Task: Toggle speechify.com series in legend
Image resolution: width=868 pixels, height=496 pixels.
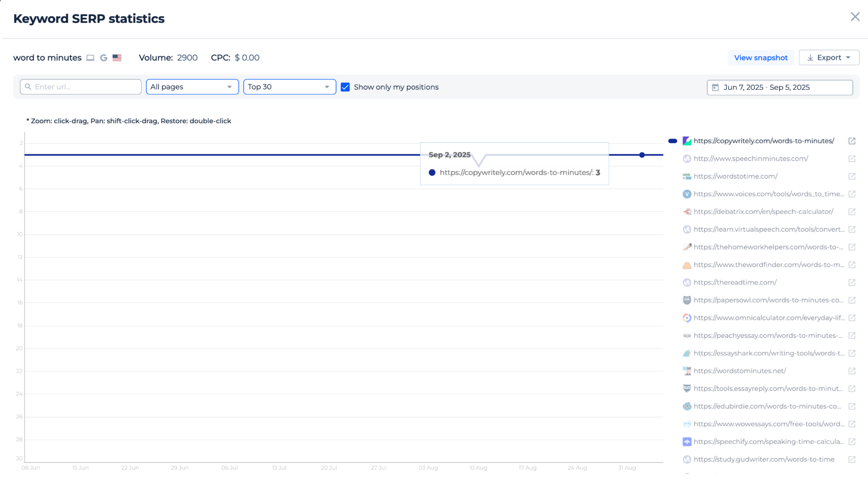Action: (769, 442)
